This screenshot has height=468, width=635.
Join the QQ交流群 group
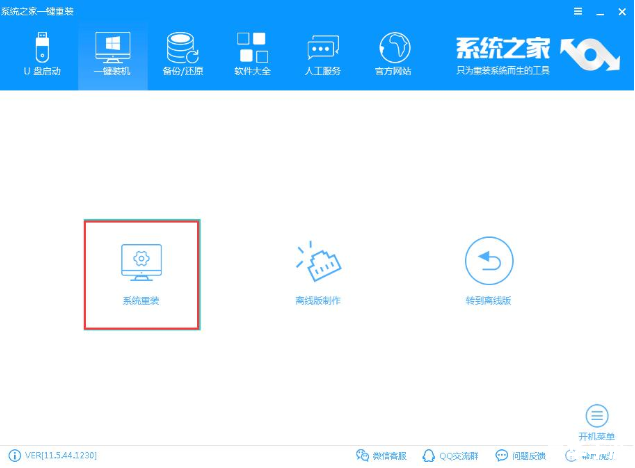pyautogui.click(x=450, y=456)
